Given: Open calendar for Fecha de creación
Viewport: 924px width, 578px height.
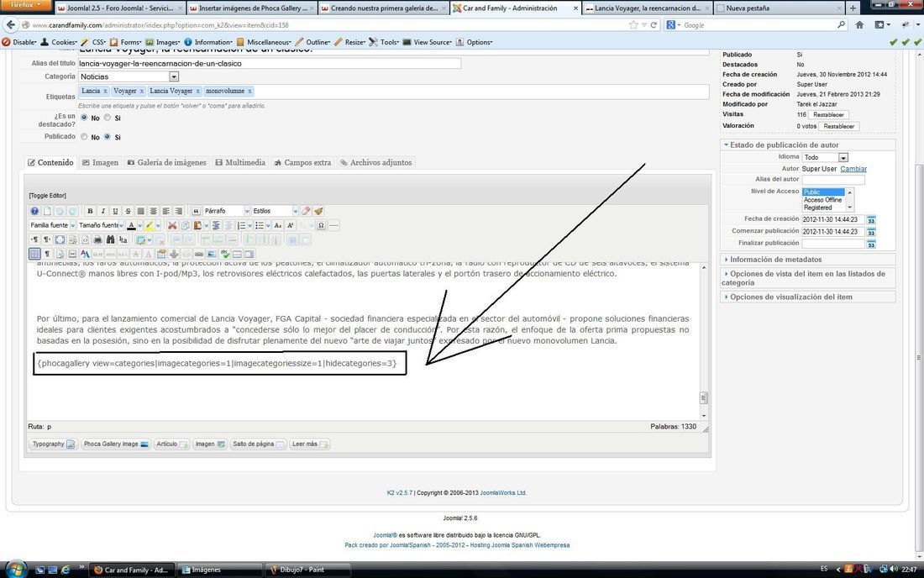Looking at the screenshot, I should 871,220.
